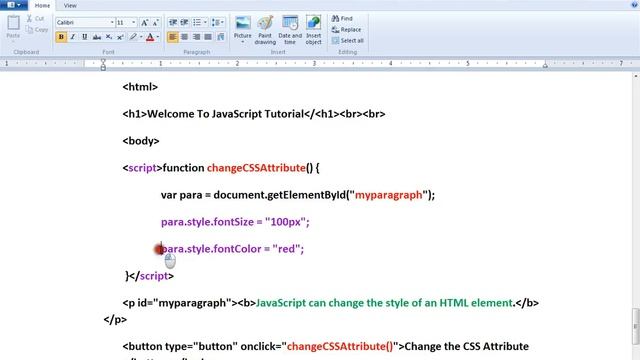The image size is (640, 360).
Task: Click the red "myparagraph" string
Action: point(389,195)
